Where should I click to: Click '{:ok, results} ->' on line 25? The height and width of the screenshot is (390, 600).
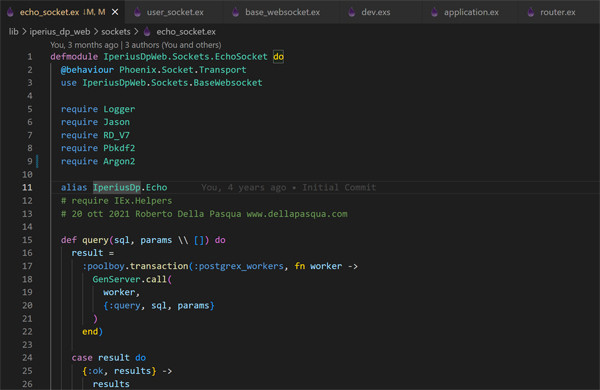tap(127, 371)
